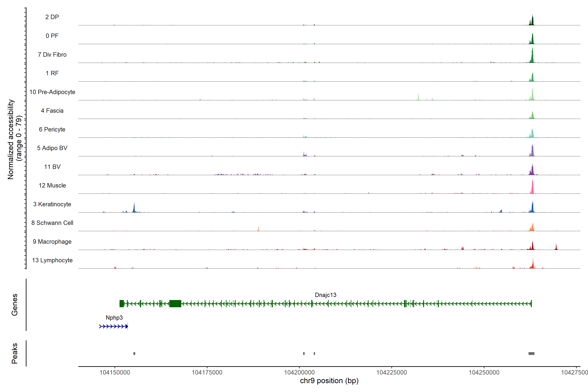Click the Nphp3 gene label

coord(114,318)
